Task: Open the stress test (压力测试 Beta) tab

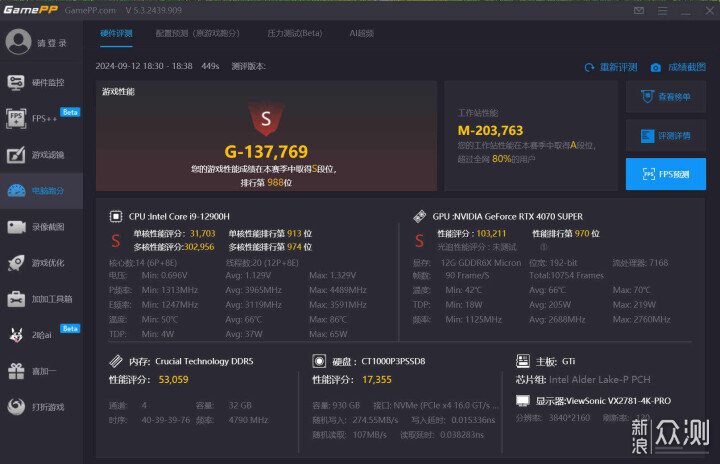Action: click(x=295, y=33)
